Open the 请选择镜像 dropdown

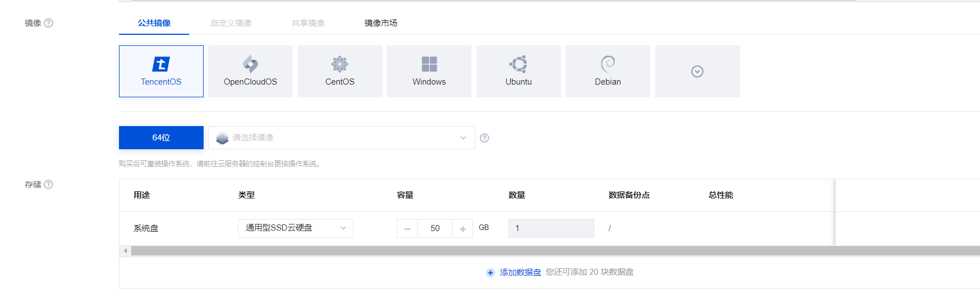[341, 138]
